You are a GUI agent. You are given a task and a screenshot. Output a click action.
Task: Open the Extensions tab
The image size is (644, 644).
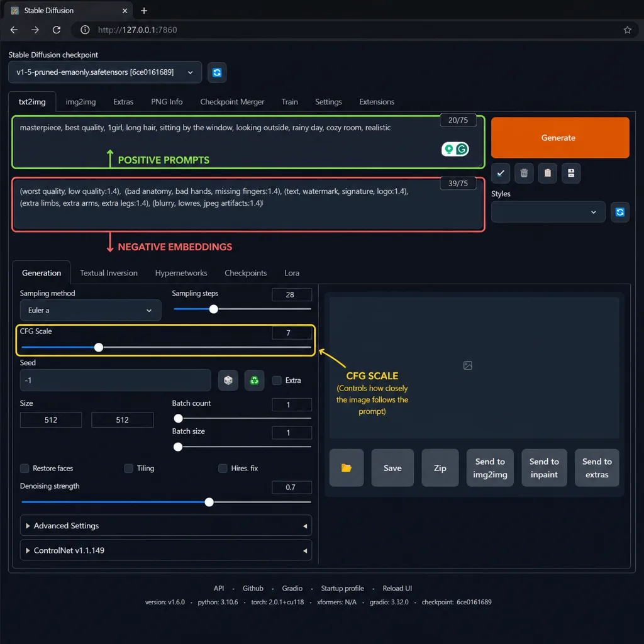click(x=377, y=102)
